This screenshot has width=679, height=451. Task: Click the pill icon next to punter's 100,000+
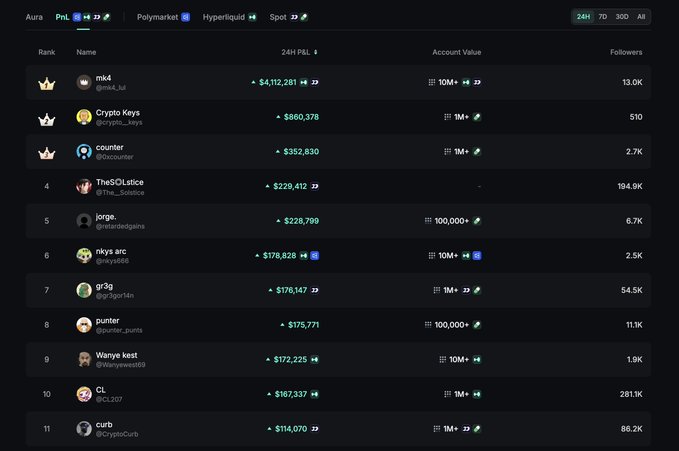click(x=477, y=325)
